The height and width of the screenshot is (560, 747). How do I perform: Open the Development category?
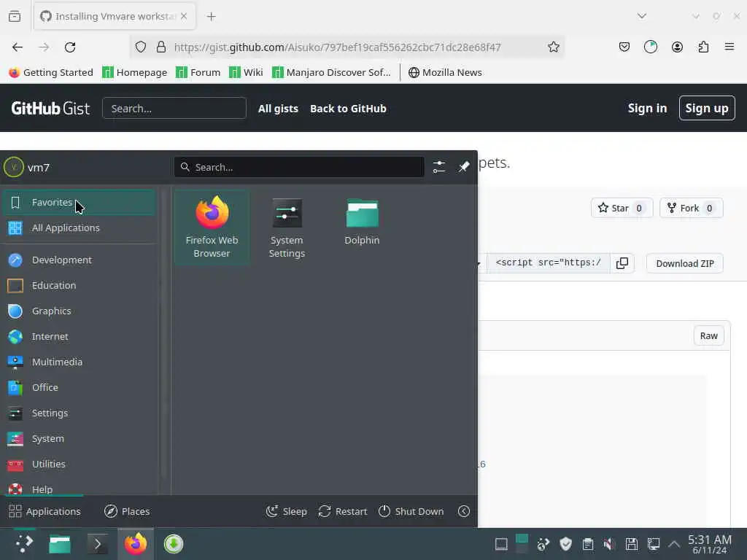pos(79,260)
